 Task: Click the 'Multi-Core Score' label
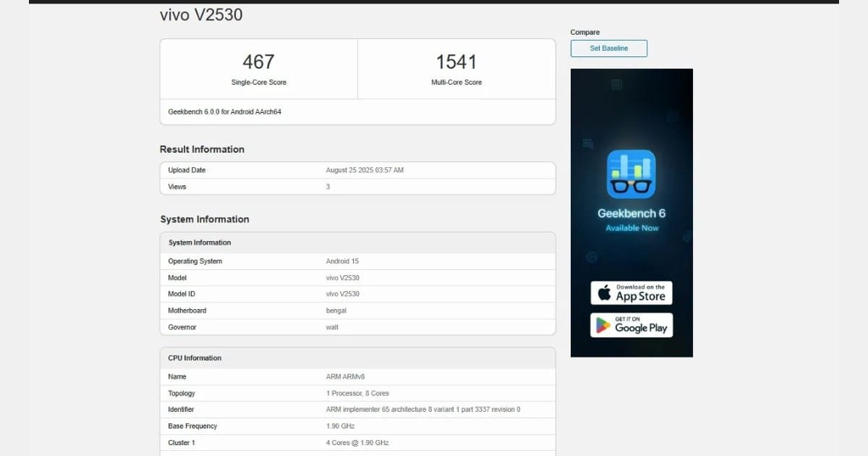[x=456, y=83]
